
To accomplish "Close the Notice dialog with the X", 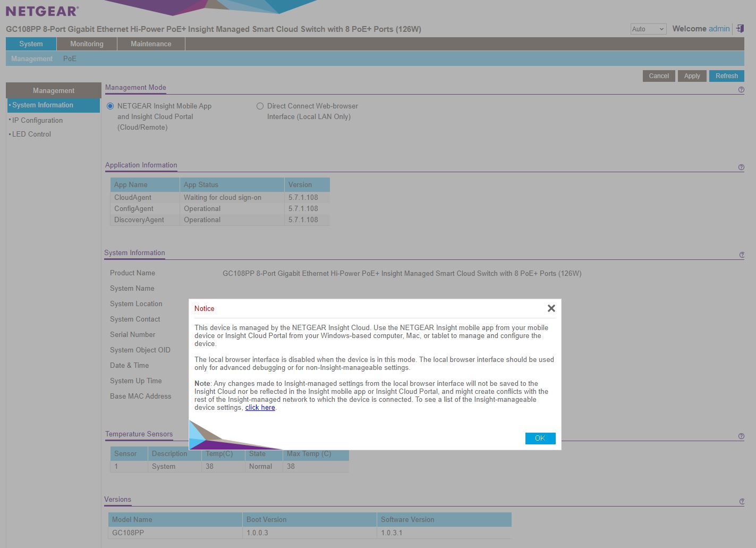I will (x=551, y=308).
